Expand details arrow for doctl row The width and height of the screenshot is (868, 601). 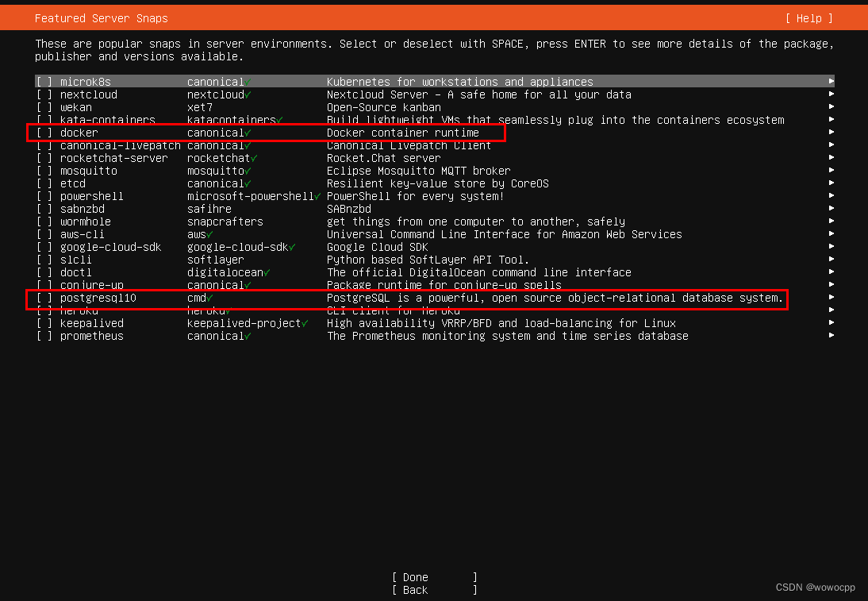[831, 272]
